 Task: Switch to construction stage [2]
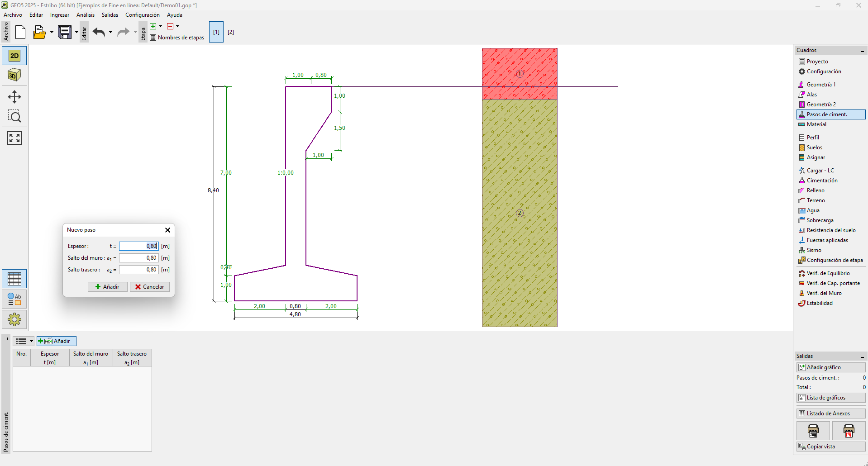point(231,32)
